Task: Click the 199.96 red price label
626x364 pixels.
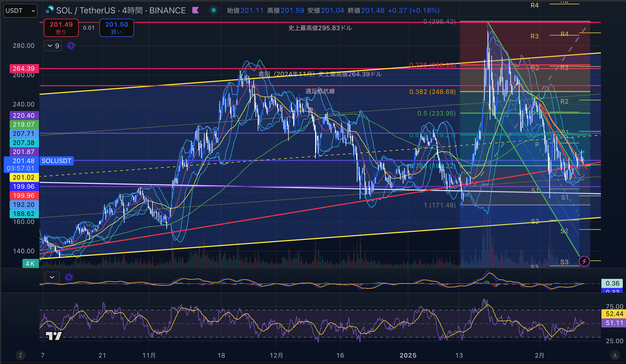Action: tap(24, 196)
